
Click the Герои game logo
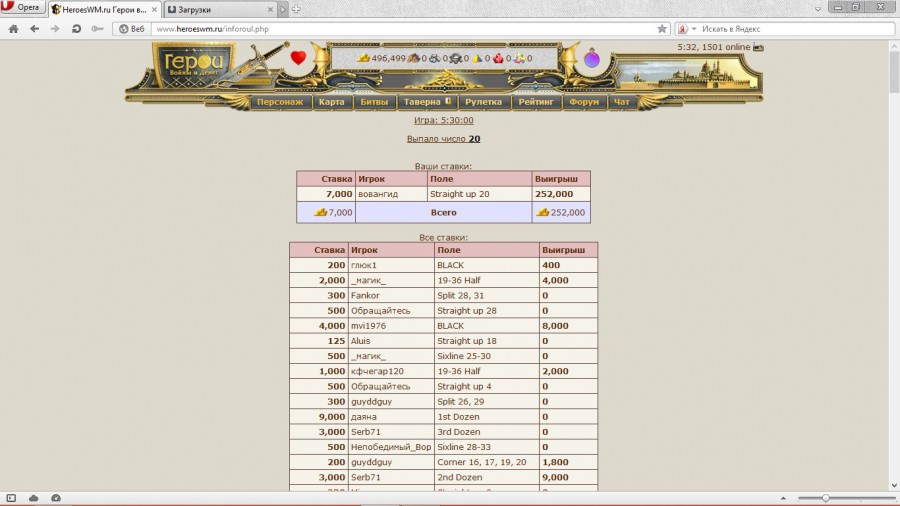(192, 64)
